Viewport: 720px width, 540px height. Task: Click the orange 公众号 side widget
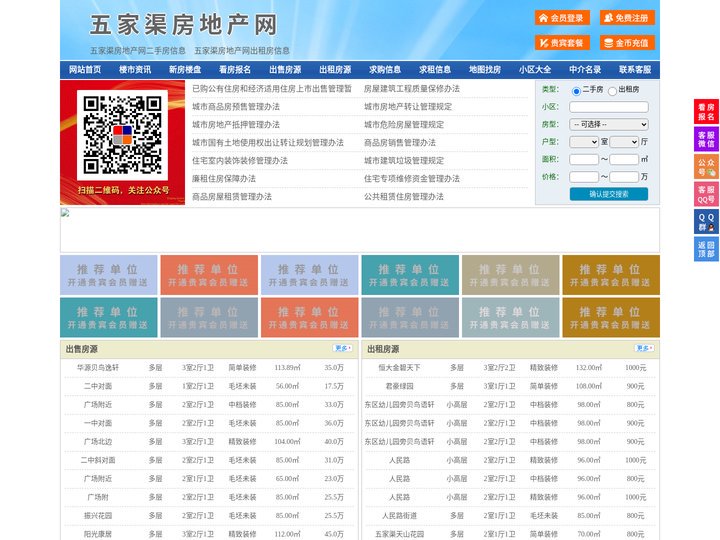point(706,167)
